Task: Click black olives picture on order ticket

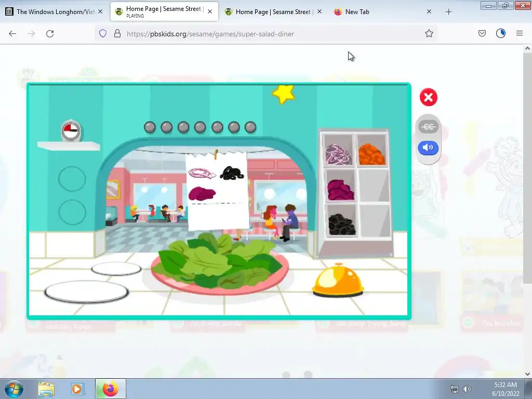Action: click(232, 172)
